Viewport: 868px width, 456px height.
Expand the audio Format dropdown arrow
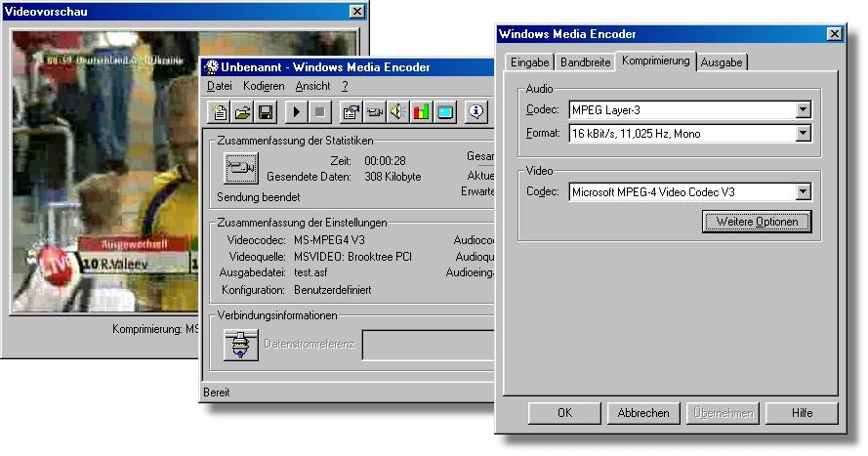pyautogui.click(x=804, y=134)
